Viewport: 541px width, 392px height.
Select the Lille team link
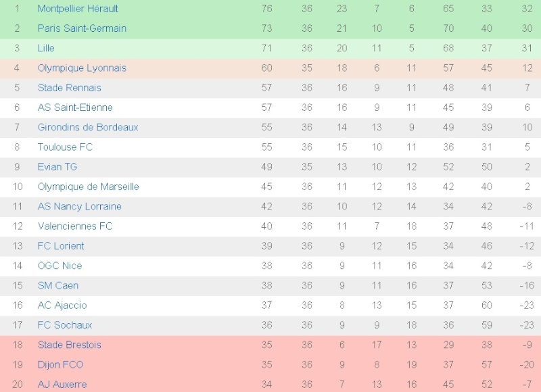[x=46, y=48]
